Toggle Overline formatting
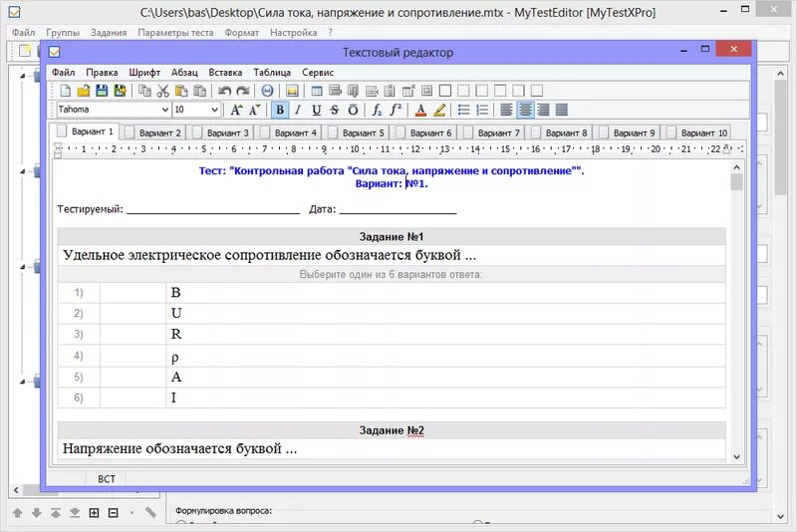The width and height of the screenshot is (797, 532). tap(353, 110)
